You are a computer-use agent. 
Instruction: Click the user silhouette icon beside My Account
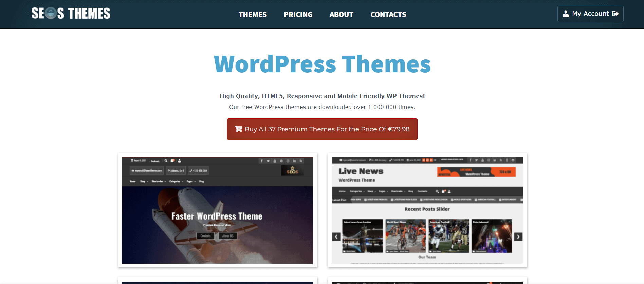(x=566, y=14)
